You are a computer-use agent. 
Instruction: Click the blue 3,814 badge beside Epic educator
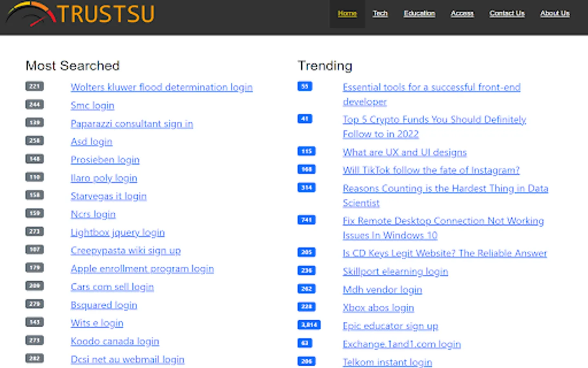(309, 325)
